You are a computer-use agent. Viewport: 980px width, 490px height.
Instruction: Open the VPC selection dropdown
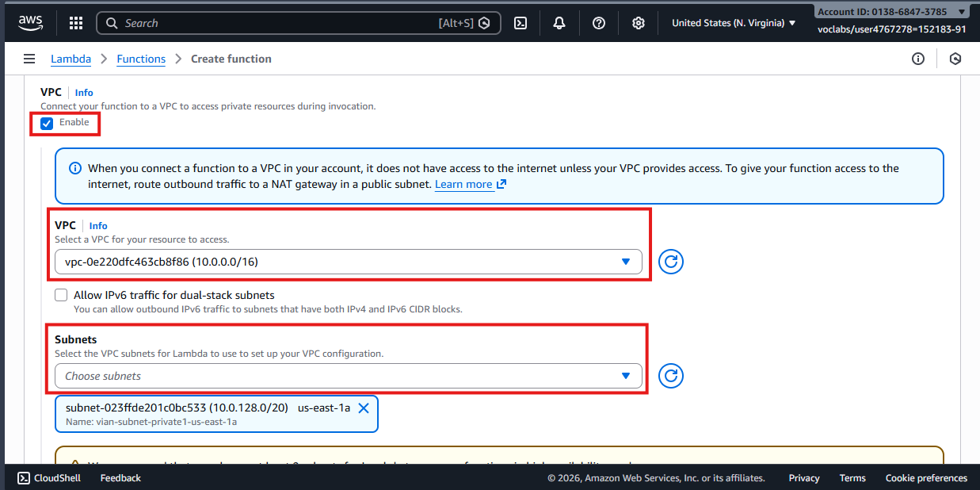click(x=349, y=262)
